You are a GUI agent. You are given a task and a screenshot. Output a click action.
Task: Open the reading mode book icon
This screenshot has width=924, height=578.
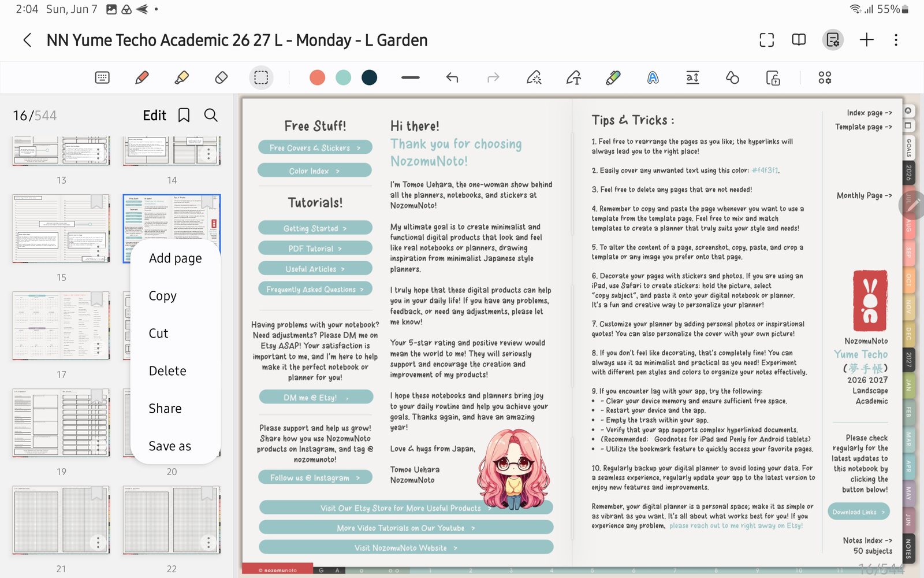[799, 40]
